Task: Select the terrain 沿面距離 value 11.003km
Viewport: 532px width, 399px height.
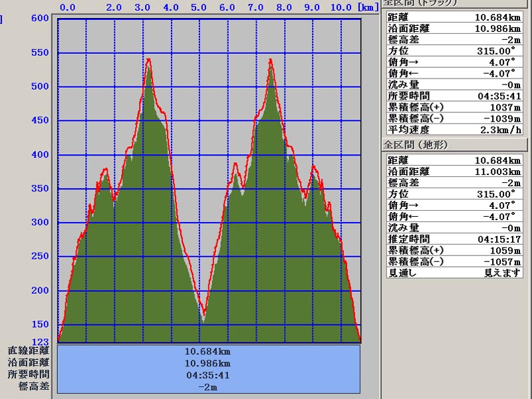Action: (x=497, y=172)
